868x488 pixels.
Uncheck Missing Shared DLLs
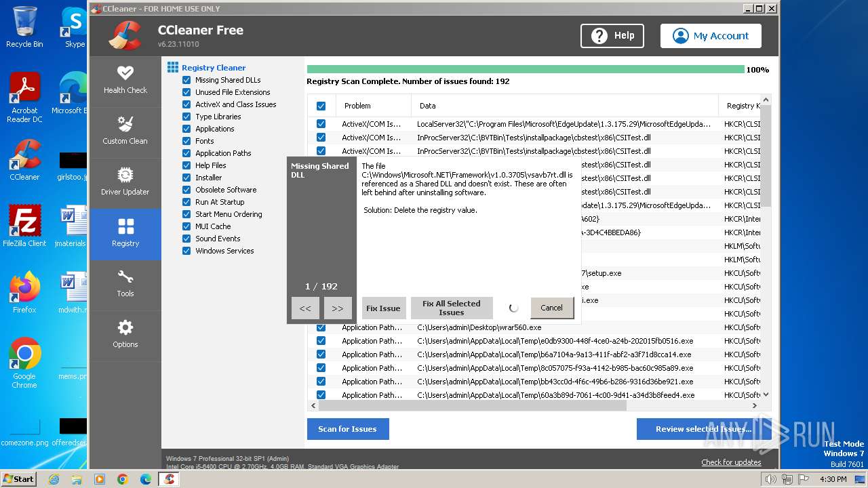(186, 80)
